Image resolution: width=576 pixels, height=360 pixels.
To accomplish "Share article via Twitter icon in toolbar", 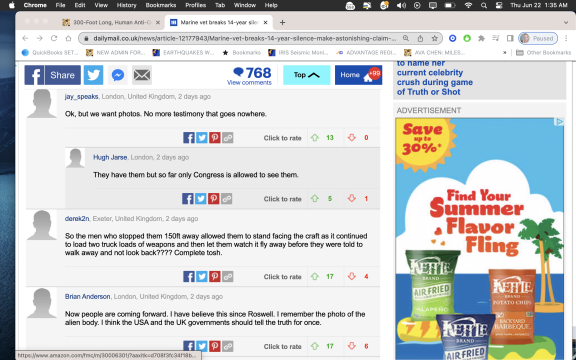I will point(93,75).
